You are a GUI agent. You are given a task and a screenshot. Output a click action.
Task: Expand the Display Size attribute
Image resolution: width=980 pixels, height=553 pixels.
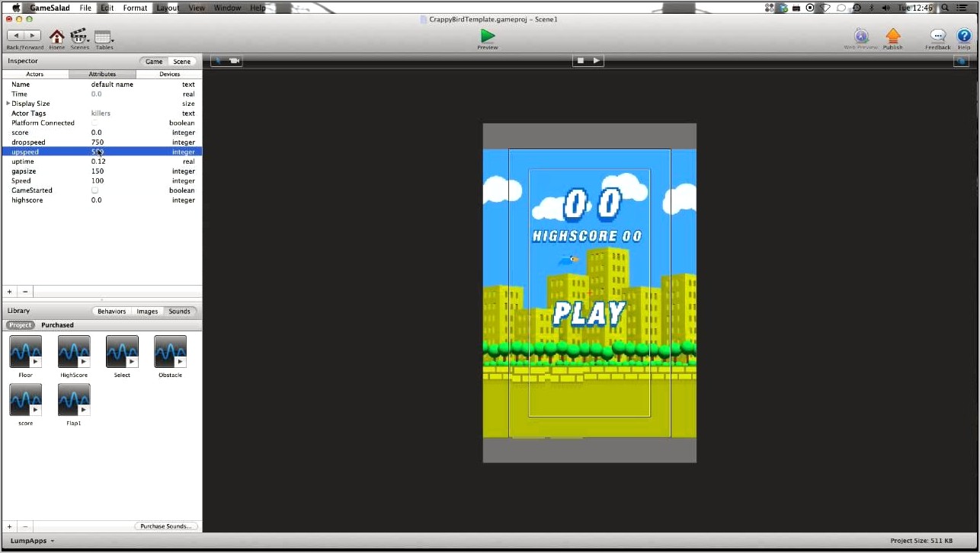pos(8,104)
